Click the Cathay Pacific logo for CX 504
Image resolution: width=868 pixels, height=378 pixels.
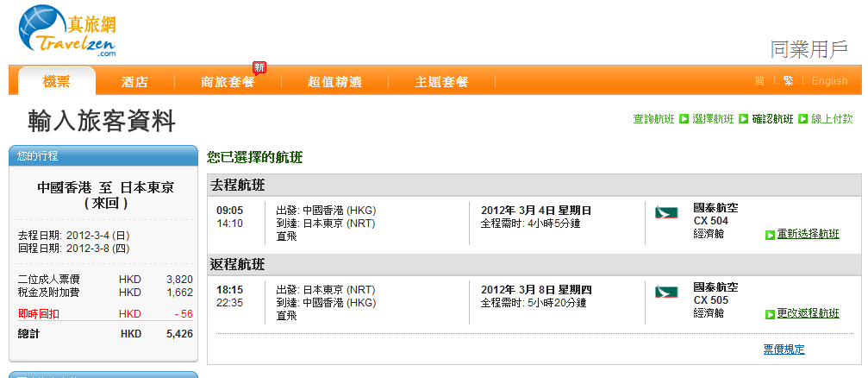[667, 212]
